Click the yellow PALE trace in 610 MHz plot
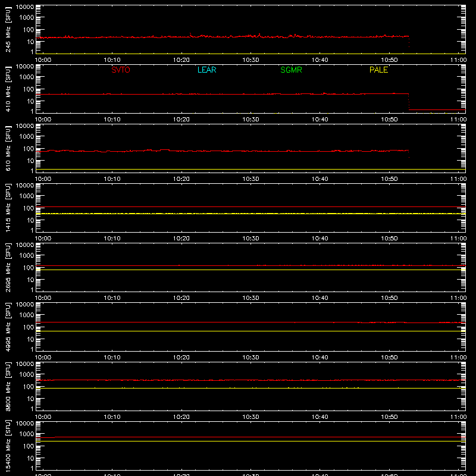Image resolution: width=476 pixels, height=476 pixels. pyautogui.click(x=250, y=169)
